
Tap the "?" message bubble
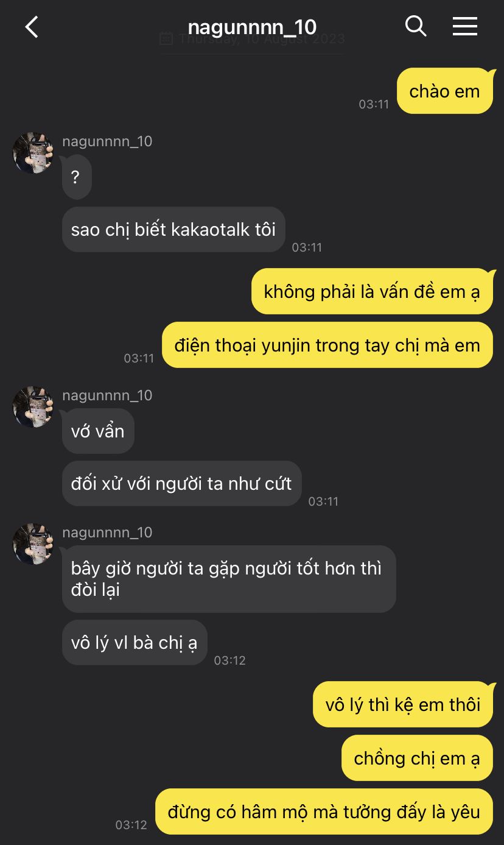click(x=77, y=177)
